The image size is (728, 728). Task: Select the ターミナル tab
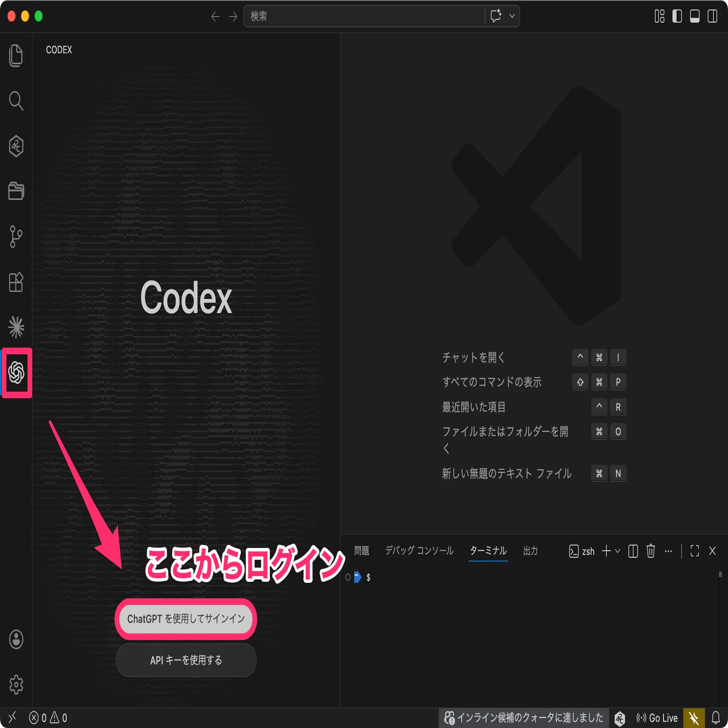click(x=488, y=551)
